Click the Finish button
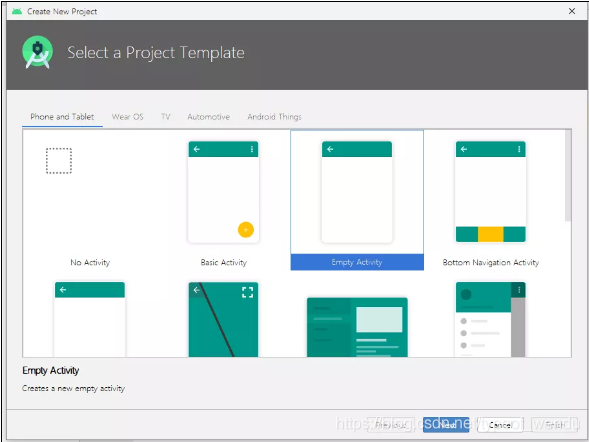589x442 pixels. click(554, 425)
